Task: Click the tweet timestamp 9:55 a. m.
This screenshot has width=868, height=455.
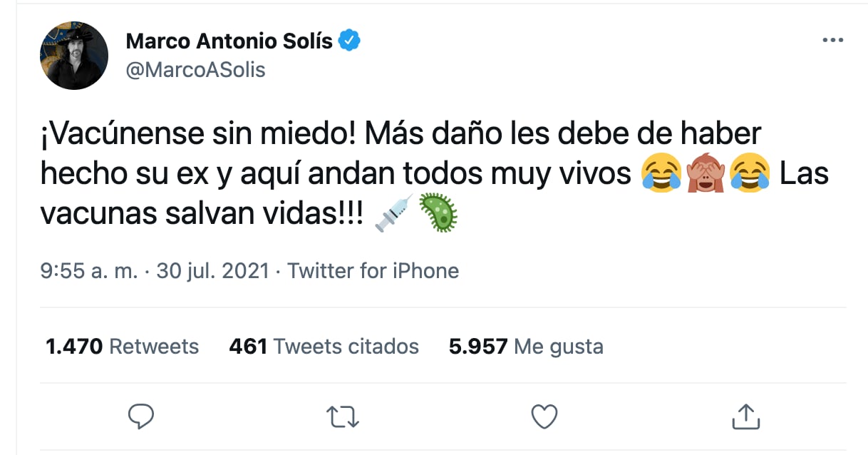Action: click(88, 271)
